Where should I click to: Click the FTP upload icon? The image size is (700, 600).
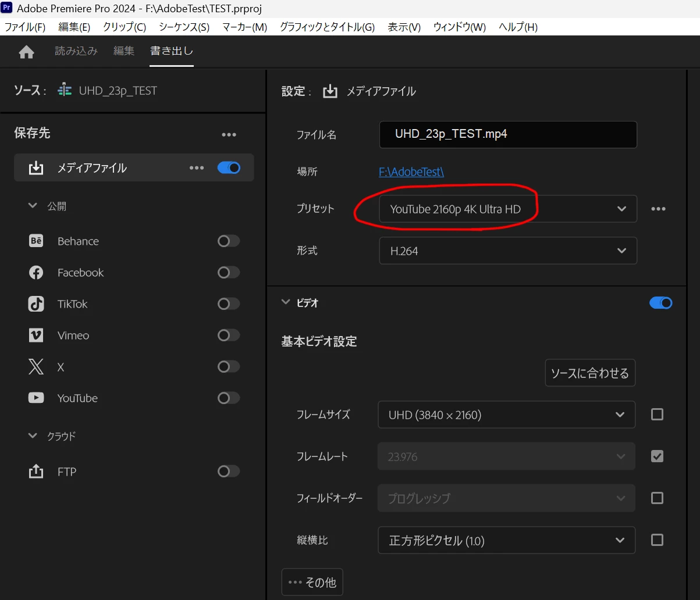(36, 471)
